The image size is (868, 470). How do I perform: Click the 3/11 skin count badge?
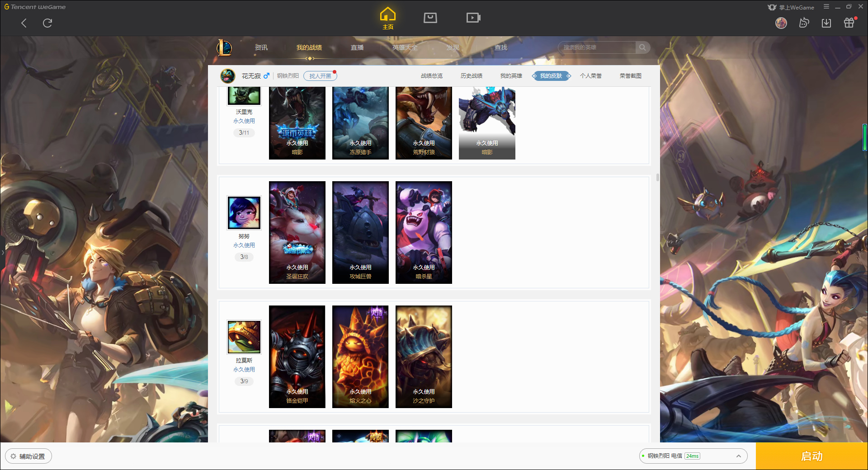tap(244, 133)
